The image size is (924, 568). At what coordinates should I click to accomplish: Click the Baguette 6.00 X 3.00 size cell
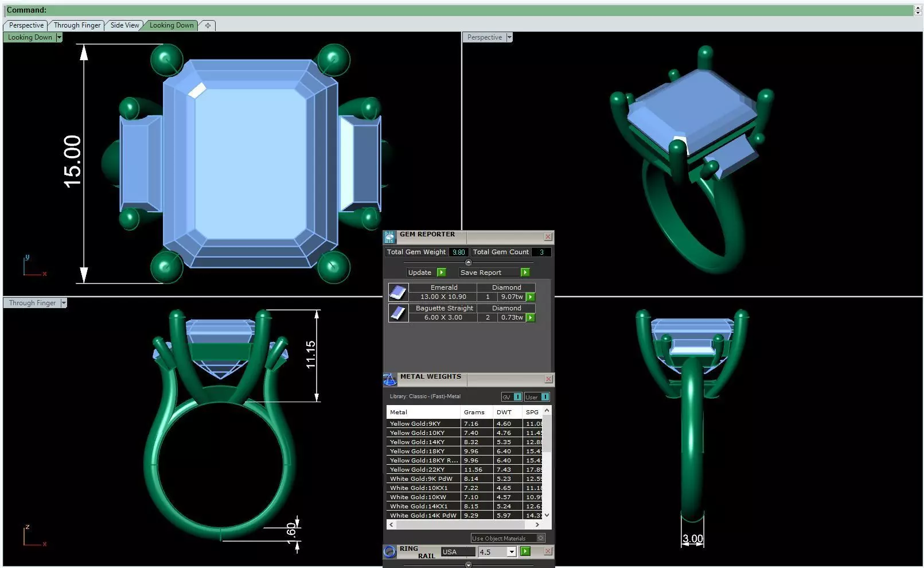point(443,318)
